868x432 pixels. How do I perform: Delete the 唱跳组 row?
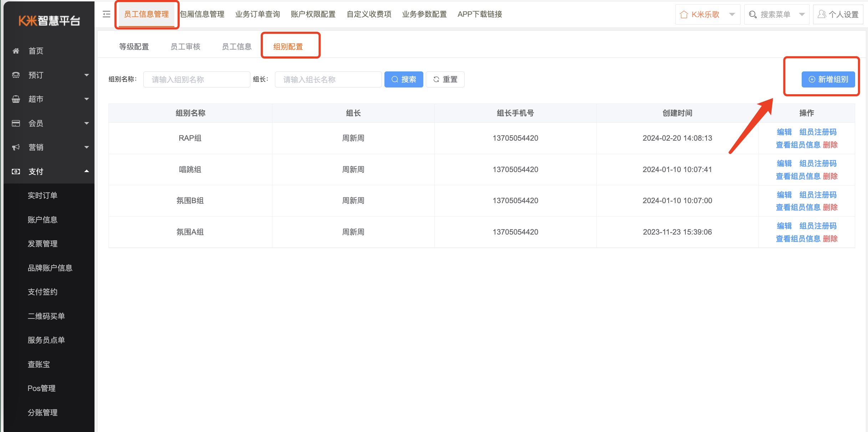click(x=830, y=176)
